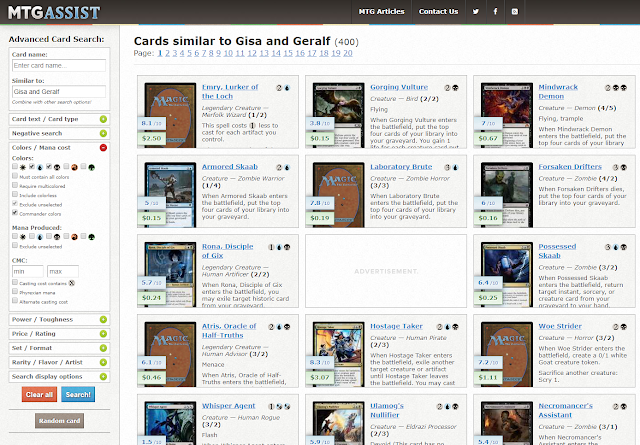Click the Random card button
Image resolution: width=640 pixels, height=445 pixels.
(x=60, y=421)
